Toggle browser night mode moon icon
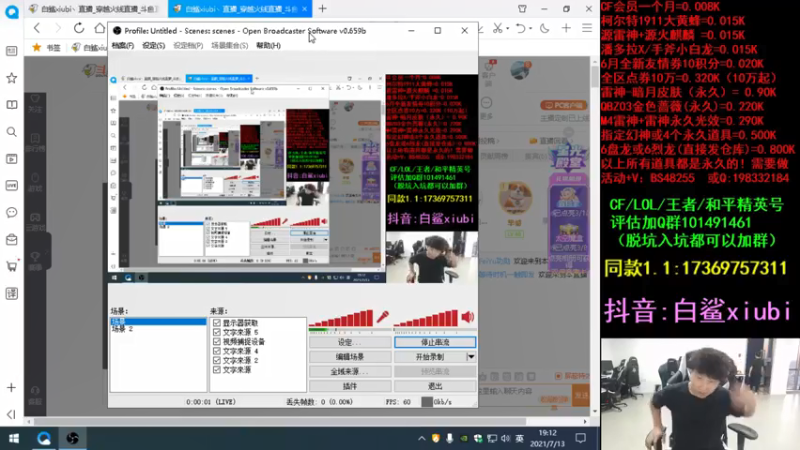 [x=544, y=29]
